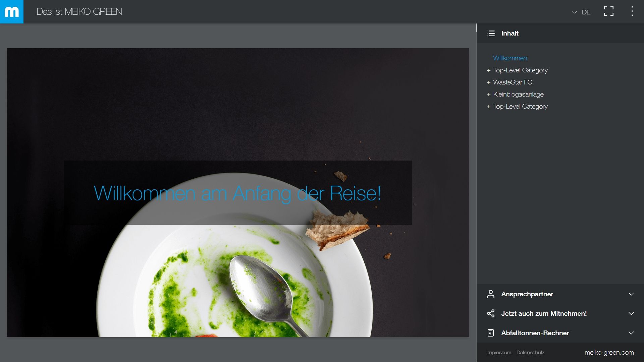Click the Inhalt list icon
The width and height of the screenshot is (644, 362).
pos(491,33)
